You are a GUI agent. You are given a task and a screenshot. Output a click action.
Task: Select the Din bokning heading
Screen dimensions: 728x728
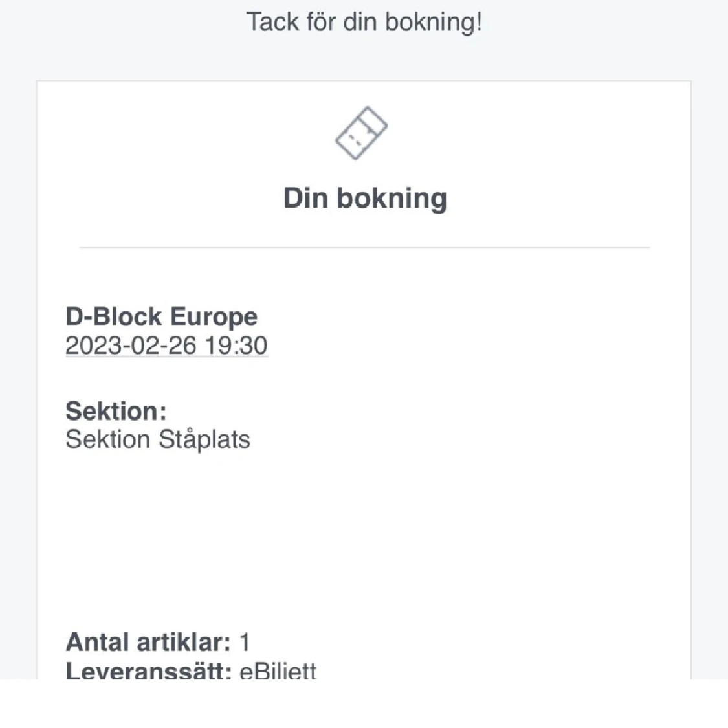click(x=365, y=199)
